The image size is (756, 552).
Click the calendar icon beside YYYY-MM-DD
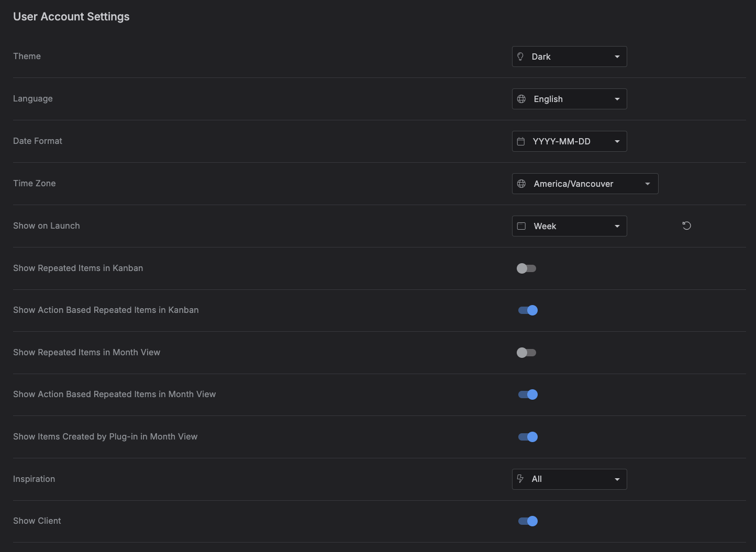pos(521,141)
